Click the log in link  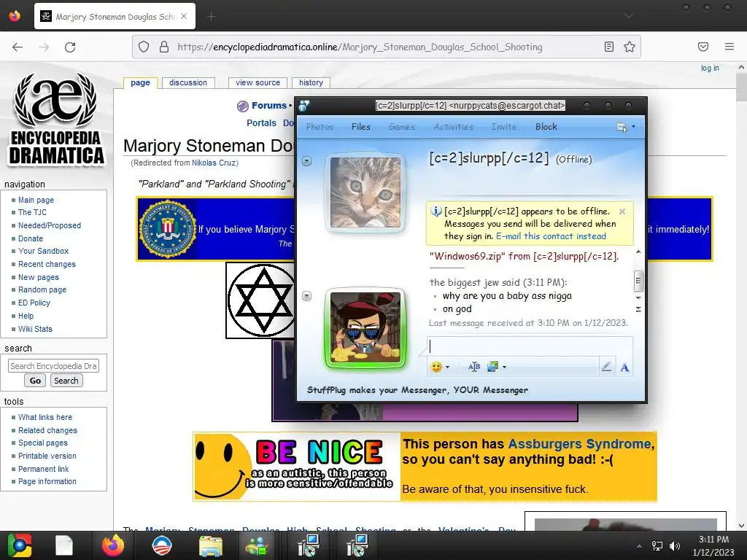click(710, 68)
